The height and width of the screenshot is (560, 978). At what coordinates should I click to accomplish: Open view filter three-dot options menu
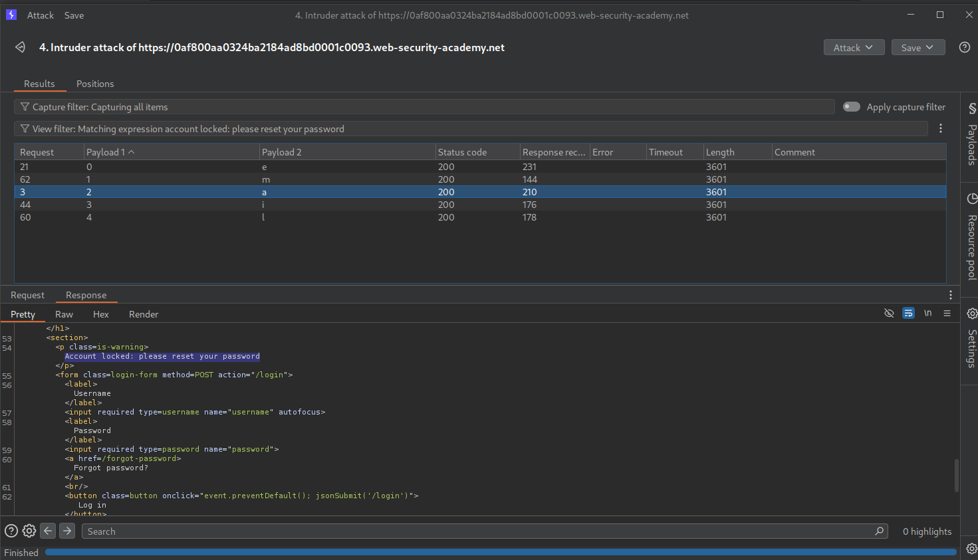(x=940, y=129)
